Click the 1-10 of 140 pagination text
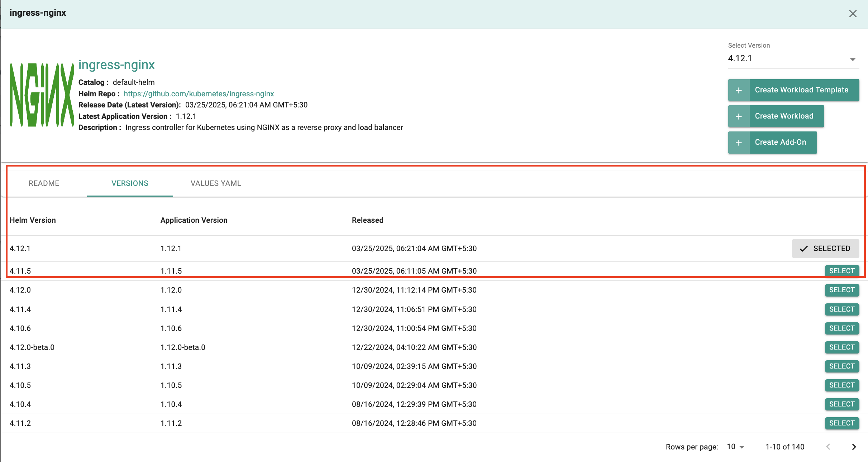This screenshot has height=462, width=868. [785, 447]
